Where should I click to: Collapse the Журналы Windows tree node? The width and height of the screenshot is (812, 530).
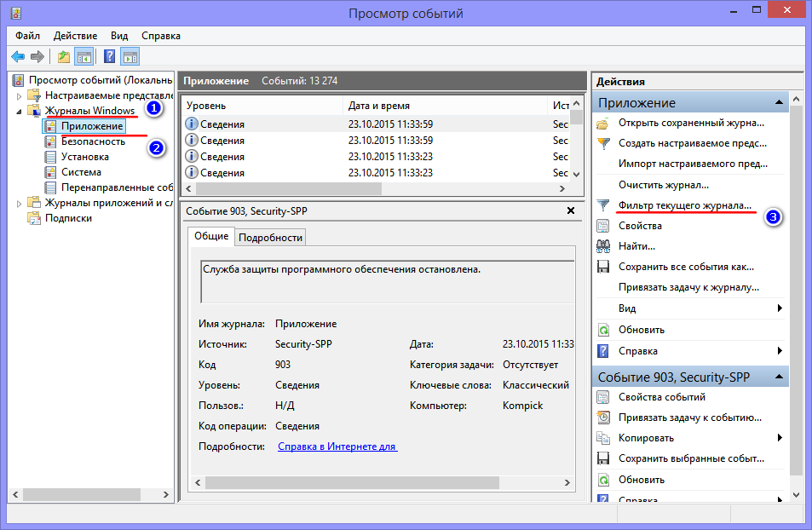point(19,112)
